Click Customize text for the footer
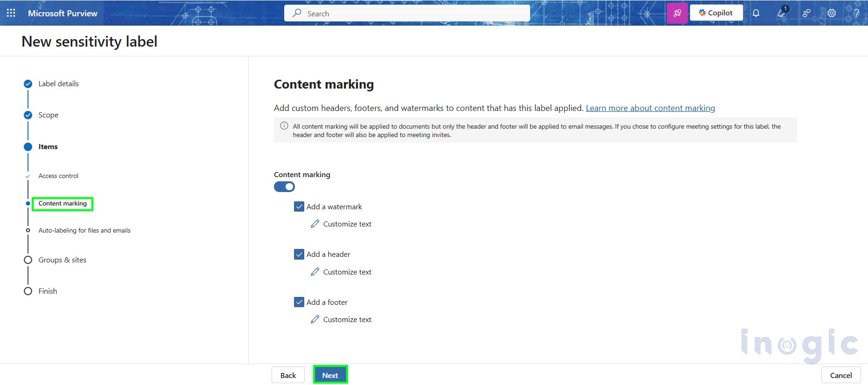 [x=347, y=320]
